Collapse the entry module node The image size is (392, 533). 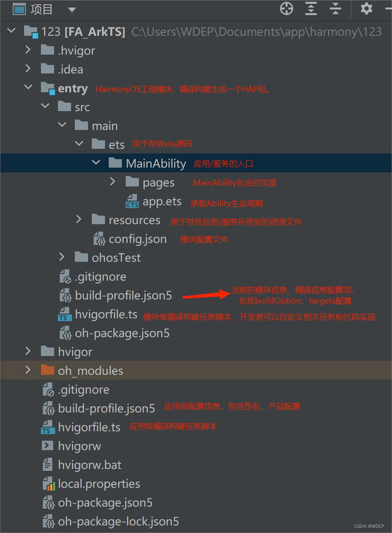28,87
